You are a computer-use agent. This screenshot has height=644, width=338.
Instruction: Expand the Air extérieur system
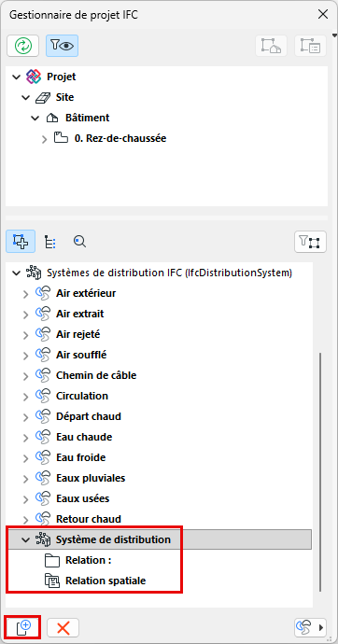point(25,294)
